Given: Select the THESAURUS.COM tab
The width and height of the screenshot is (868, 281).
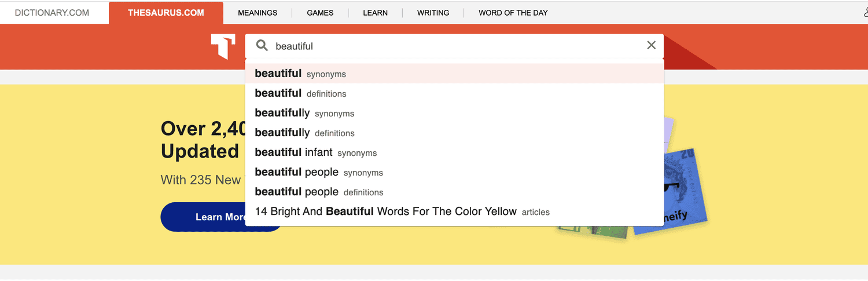Looking at the screenshot, I should [166, 13].
